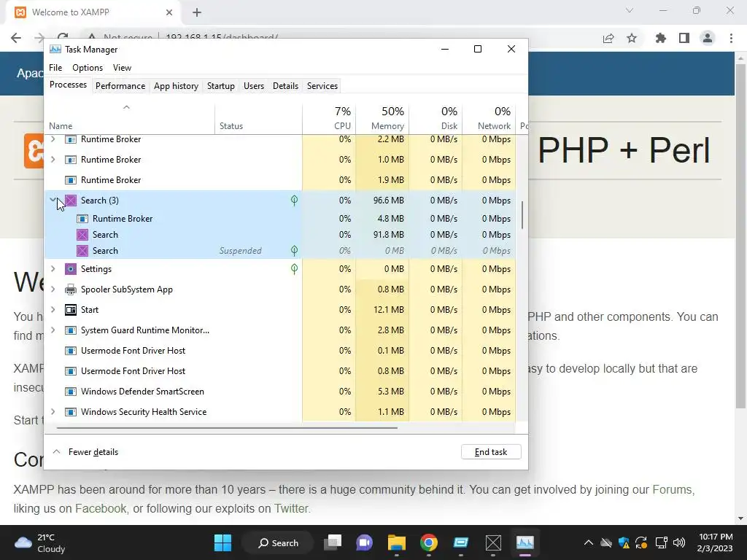The height and width of the screenshot is (560, 747).
Task: Expand the Start process row
Action: coord(53,309)
